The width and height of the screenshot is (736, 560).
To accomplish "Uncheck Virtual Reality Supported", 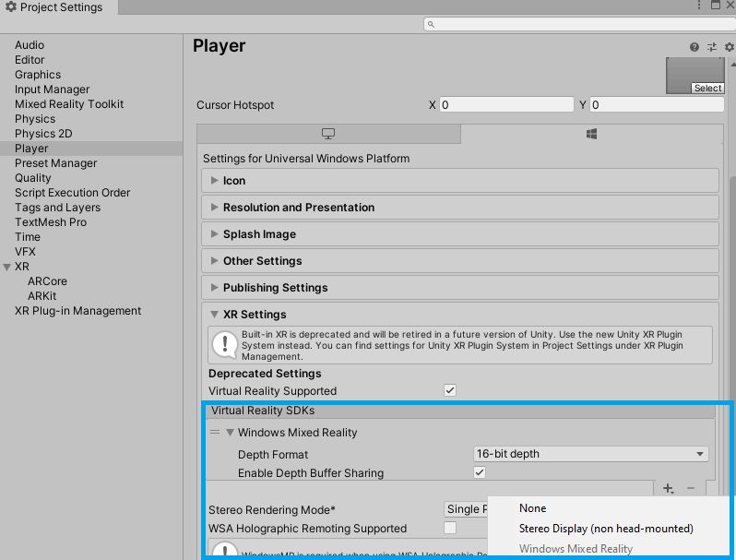I will coord(450,390).
